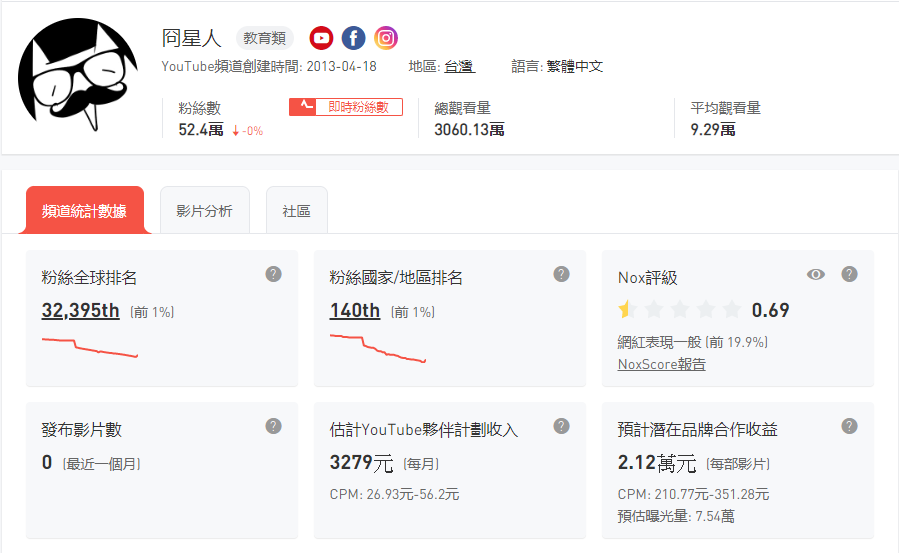This screenshot has height=553, width=899.
Task: Open the 台灣 region link
Action: [x=459, y=66]
